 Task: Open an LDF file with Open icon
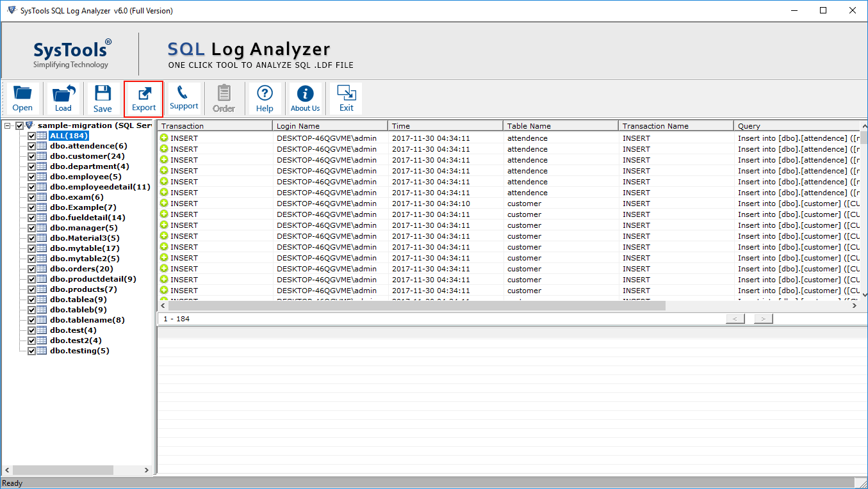coord(22,99)
